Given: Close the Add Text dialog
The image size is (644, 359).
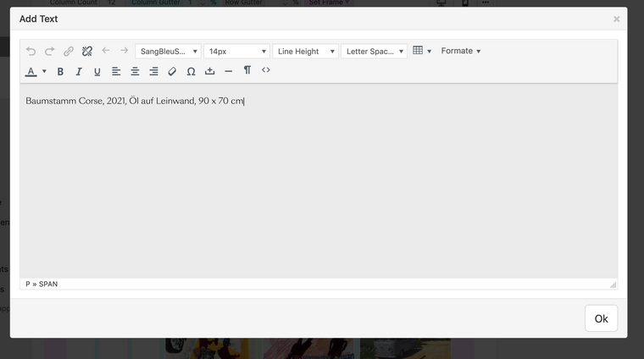Looking at the screenshot, I should click(x=617, y=19).
